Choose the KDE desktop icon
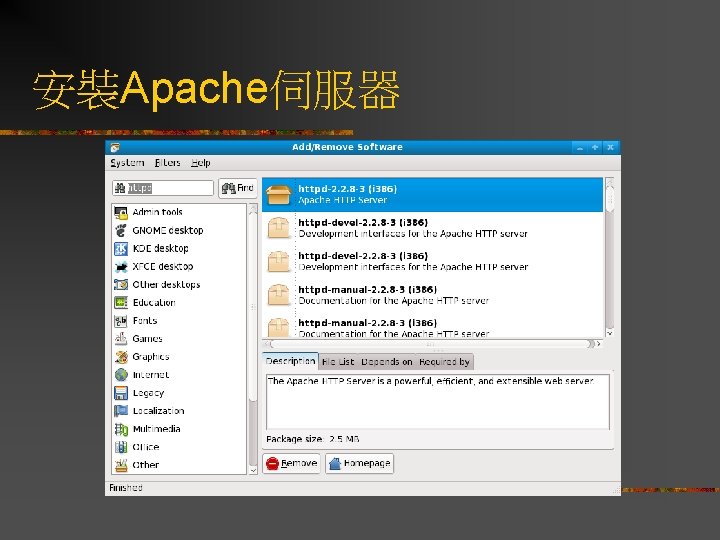720x540 pixels. [121, 248]
